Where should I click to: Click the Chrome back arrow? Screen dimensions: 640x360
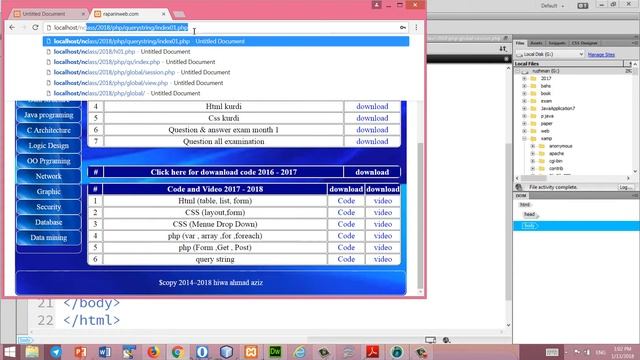tap(12, 27)
